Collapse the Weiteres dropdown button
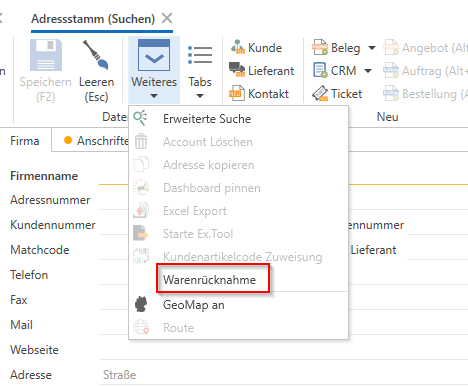Screen dimensions: 468x387 [x=154, y=71]
